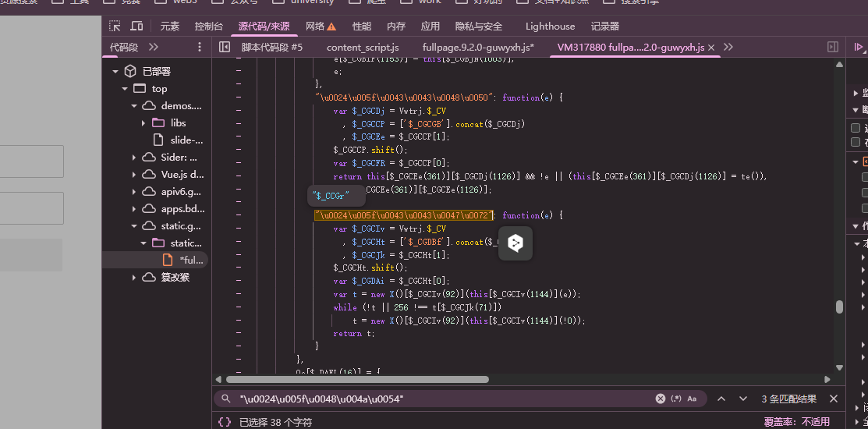The width and height of the screenshot is (868, 429).
Task: Toggle the debugger sidebar icon at the tab bar end
Action: [x=833, y=47]
